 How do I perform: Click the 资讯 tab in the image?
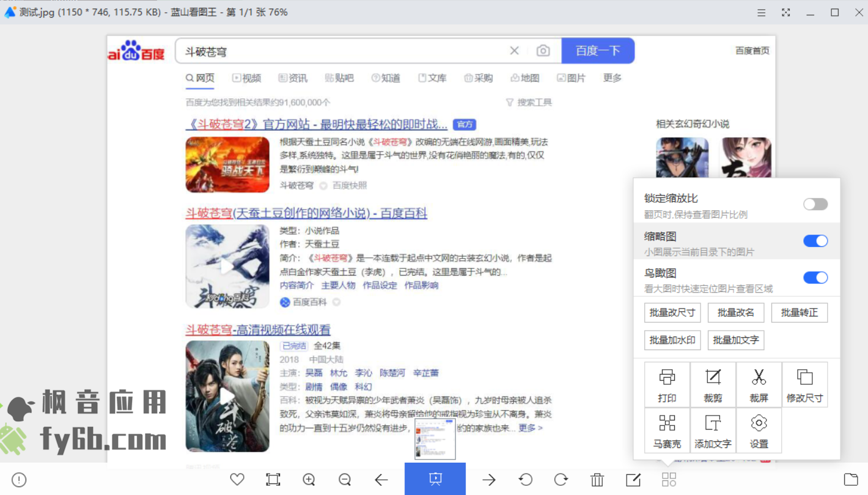click(x=293, y=78)
